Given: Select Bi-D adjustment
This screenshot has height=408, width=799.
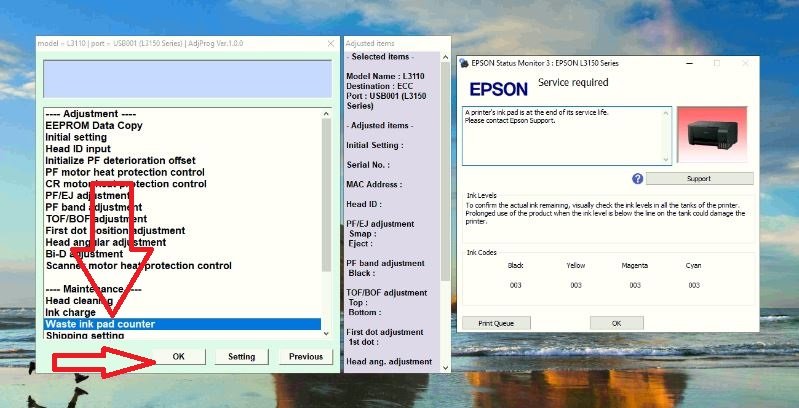Looking at the screenshot, I should (84, 254).
